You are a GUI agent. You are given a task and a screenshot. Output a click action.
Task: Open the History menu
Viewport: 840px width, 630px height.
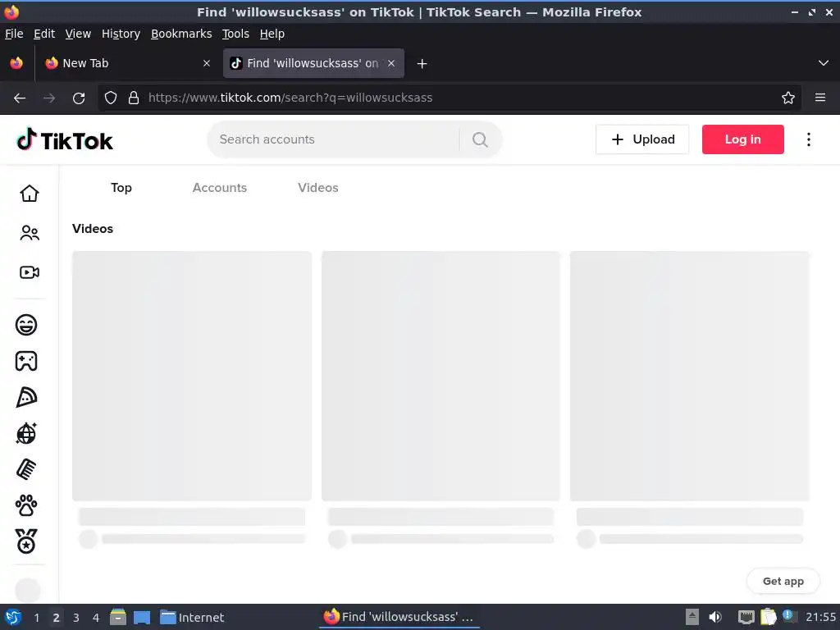tap(121, 34)
